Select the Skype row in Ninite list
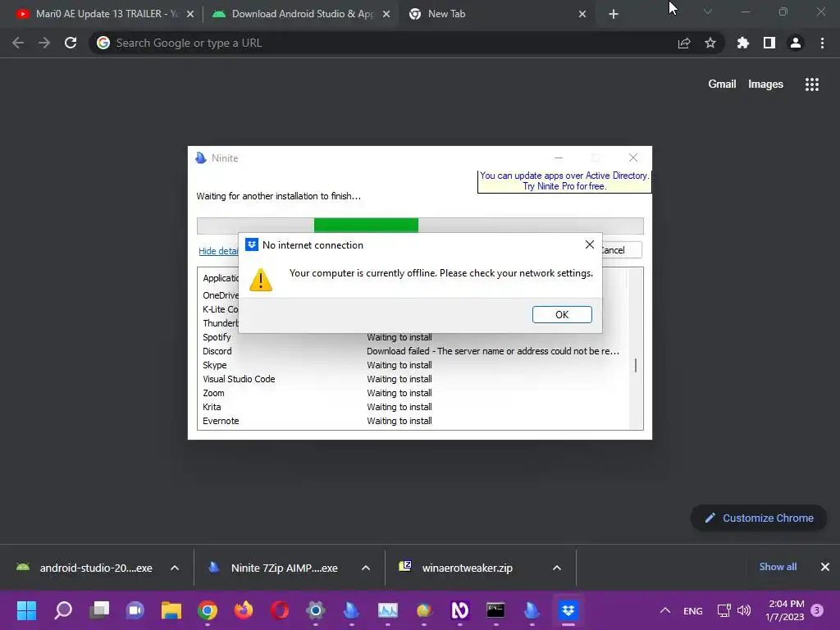 click(413, 365)
